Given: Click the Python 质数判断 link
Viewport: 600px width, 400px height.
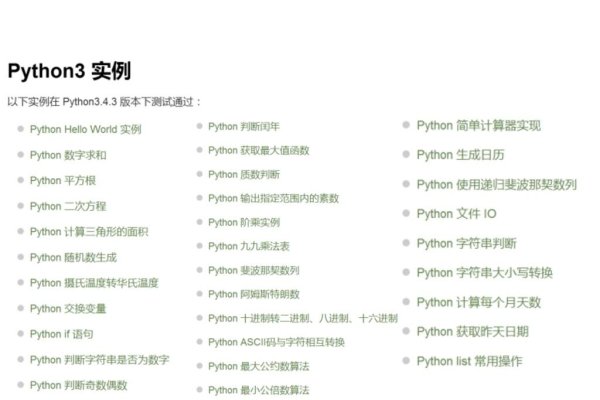Looking at the screenshot, I should (244, 175).
